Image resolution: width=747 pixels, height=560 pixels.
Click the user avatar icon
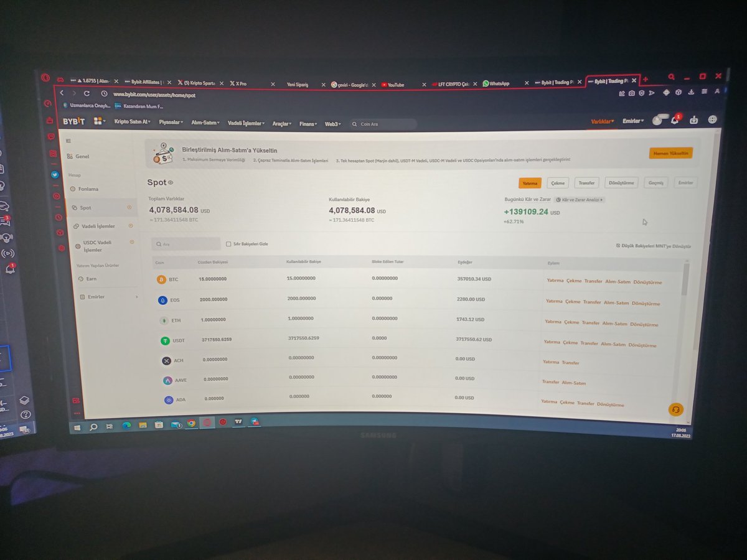click(x=657, y=120)
